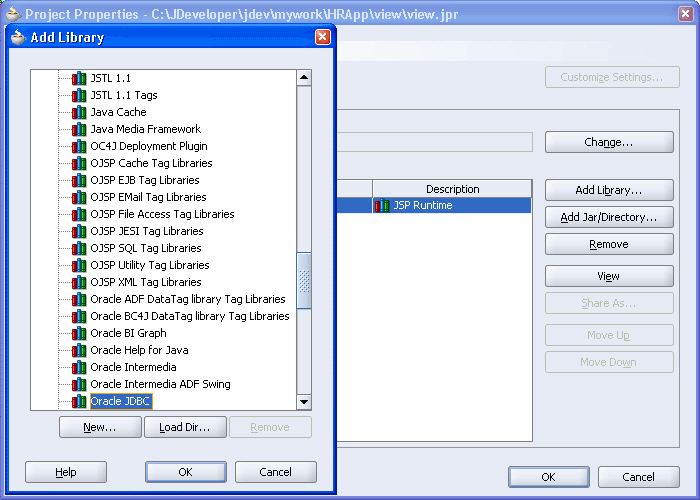Click the View button
This screenshot has width=700, height=500.
[609, 276]
